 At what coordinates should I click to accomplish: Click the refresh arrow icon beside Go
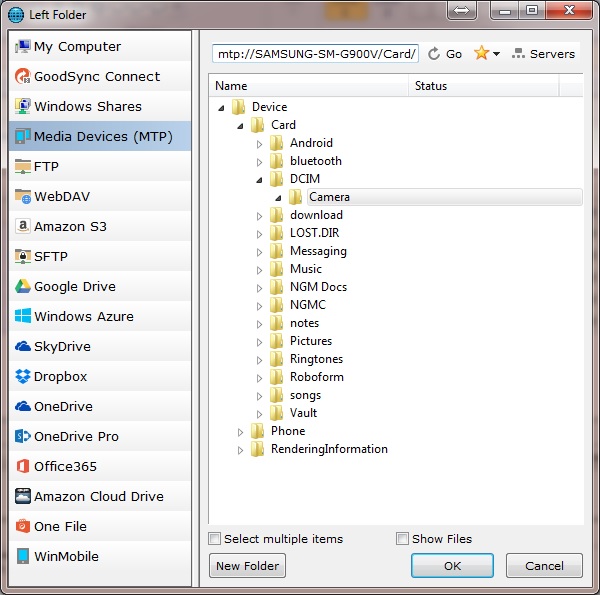click(x=434, y=54)
